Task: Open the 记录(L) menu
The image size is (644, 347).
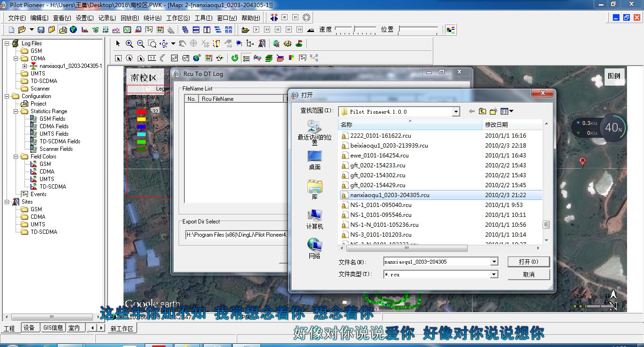Action: coord(107,18)
